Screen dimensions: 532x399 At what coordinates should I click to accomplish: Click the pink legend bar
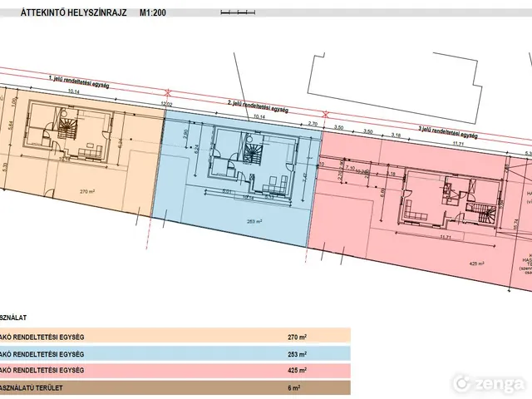point(175,370)
